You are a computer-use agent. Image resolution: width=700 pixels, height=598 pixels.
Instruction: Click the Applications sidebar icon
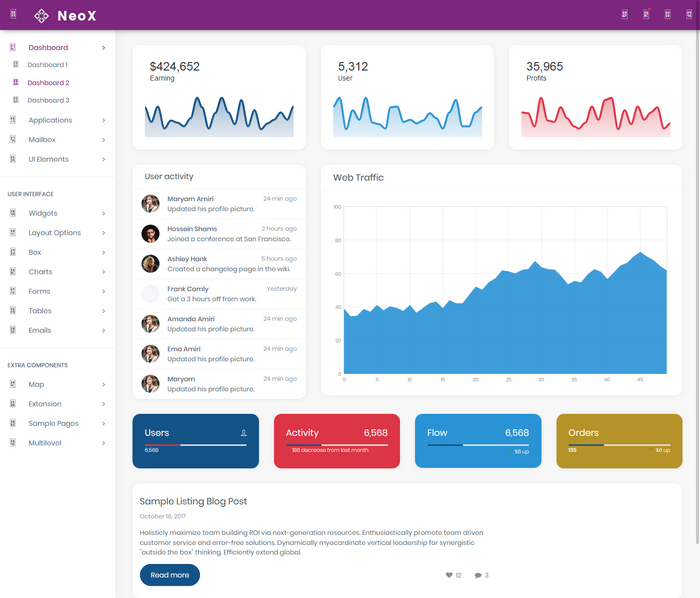pos(13,120)
